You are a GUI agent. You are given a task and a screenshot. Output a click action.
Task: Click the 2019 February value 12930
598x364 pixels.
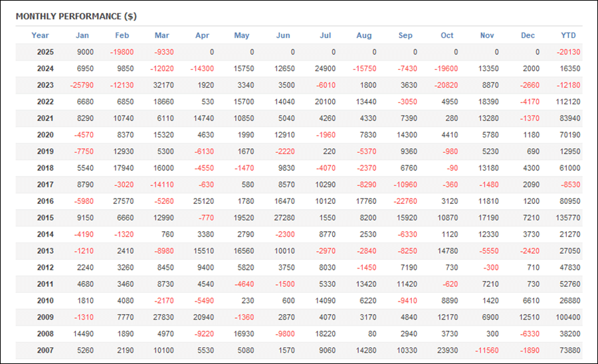tap(124, 151)
